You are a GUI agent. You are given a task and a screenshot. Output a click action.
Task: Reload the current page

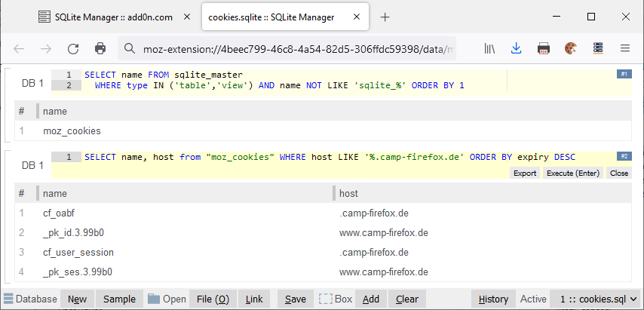coord(73,48)
